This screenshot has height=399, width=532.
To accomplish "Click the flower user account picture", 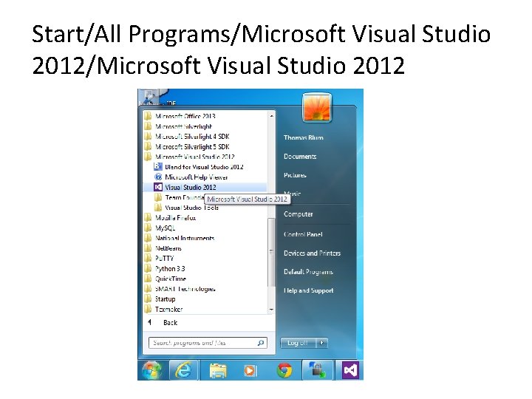I will tap(317, 108).
